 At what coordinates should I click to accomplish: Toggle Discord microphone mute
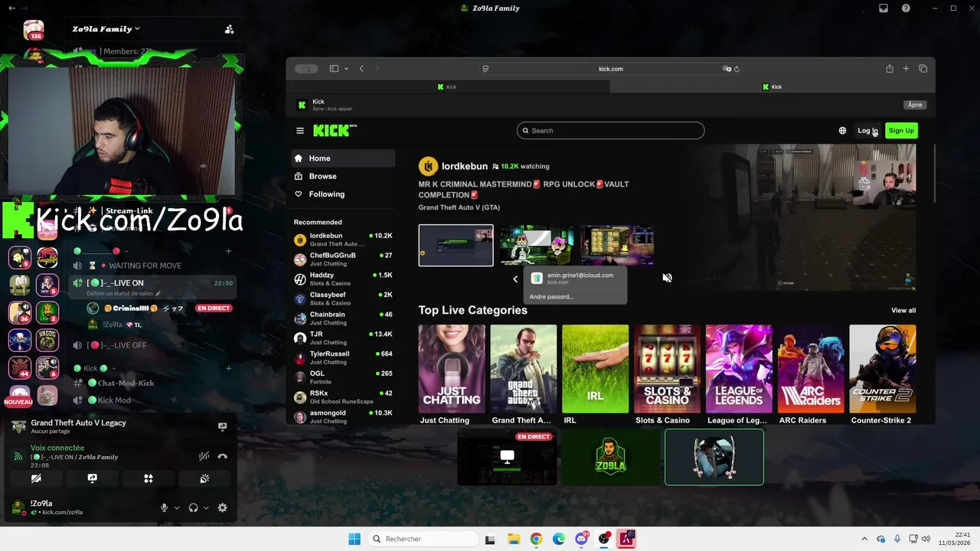click(x=164, y=507)
